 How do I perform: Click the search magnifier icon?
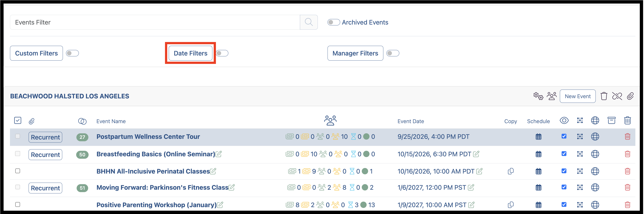click(308, 22)
